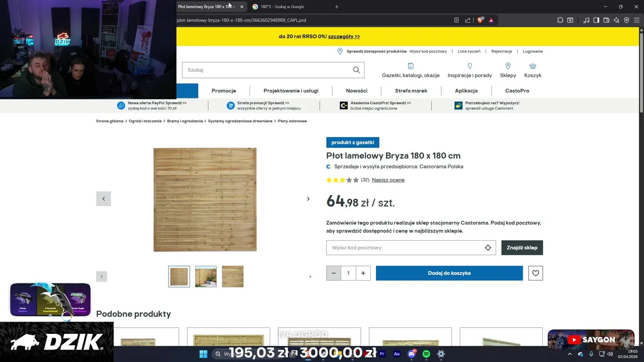Open the browser hamburger main menu

pyautogui.click(x=637, y=20)
